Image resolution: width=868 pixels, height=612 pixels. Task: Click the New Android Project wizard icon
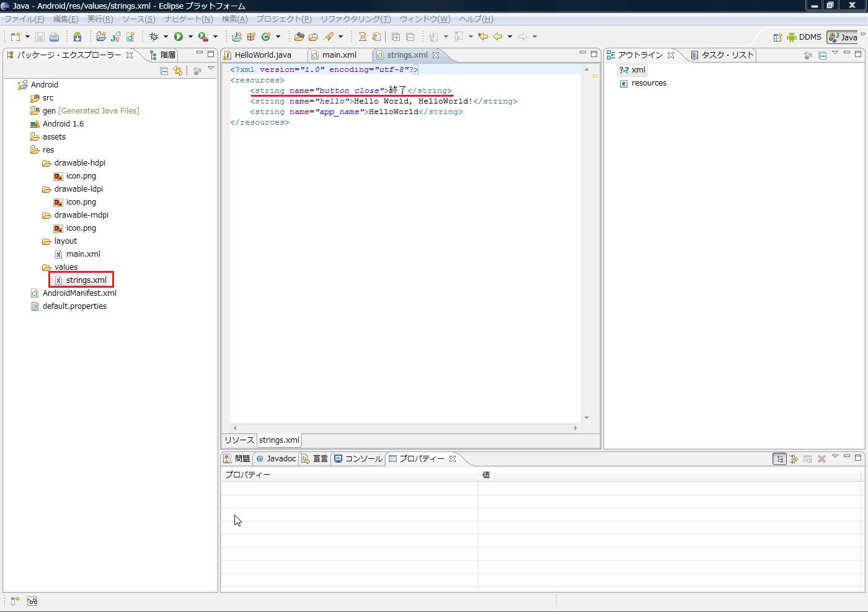click(x=101, y=37)
